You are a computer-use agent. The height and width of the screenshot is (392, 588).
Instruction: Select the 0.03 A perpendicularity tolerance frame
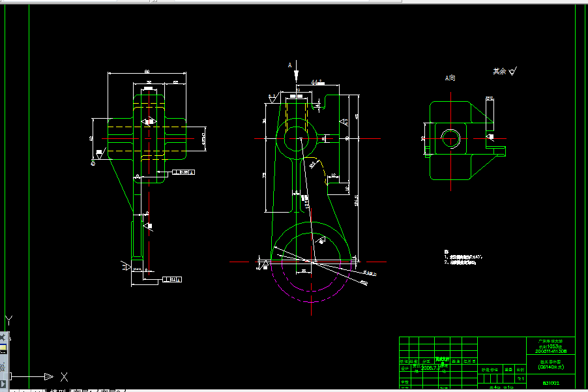click(183, 172)
